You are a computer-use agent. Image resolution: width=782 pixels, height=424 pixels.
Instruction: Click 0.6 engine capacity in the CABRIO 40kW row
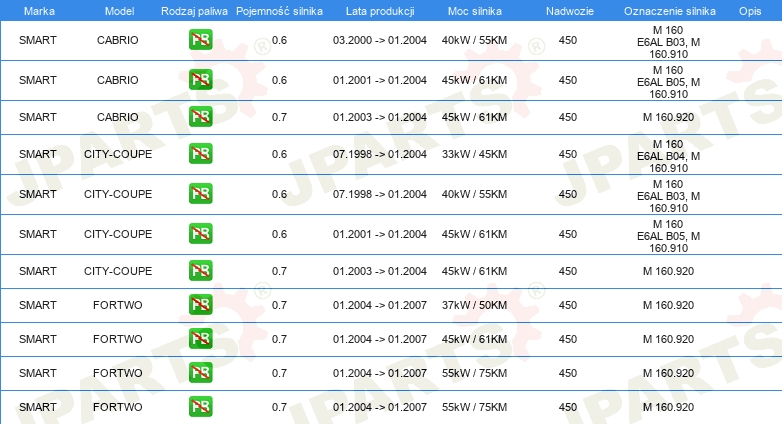(x=279, y=40)
